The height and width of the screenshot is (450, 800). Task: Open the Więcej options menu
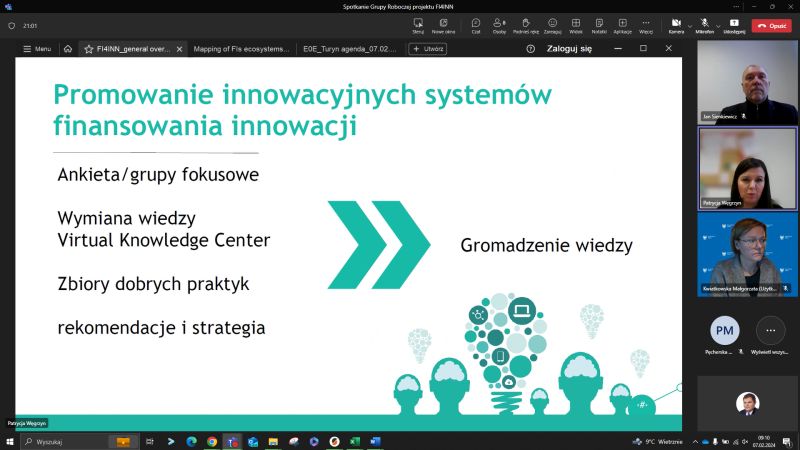(x=646, y=26)
